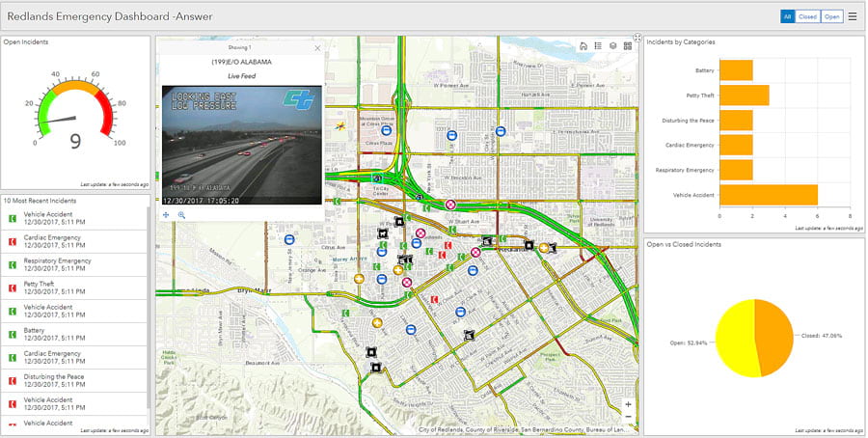868x438 pixels.
Task: Click the 10 Most Recent Incidents heading
Action: [40, 201]
